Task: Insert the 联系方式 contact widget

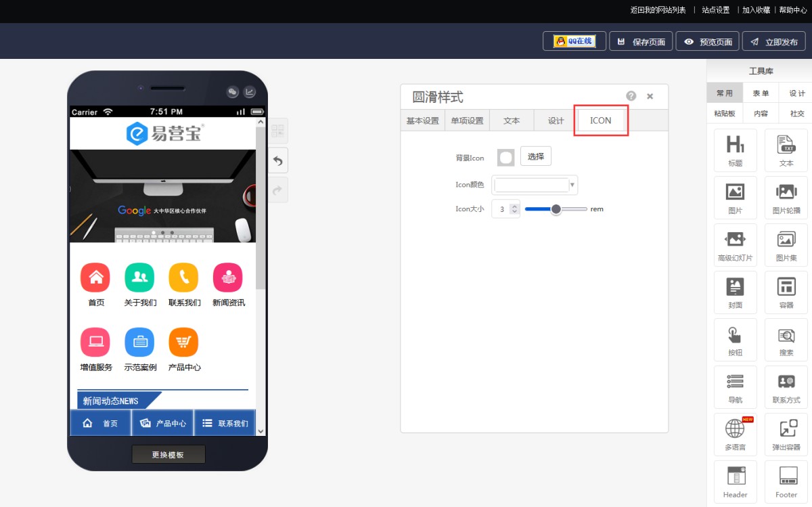Action: pyautogui.click(x=786, y=387)
